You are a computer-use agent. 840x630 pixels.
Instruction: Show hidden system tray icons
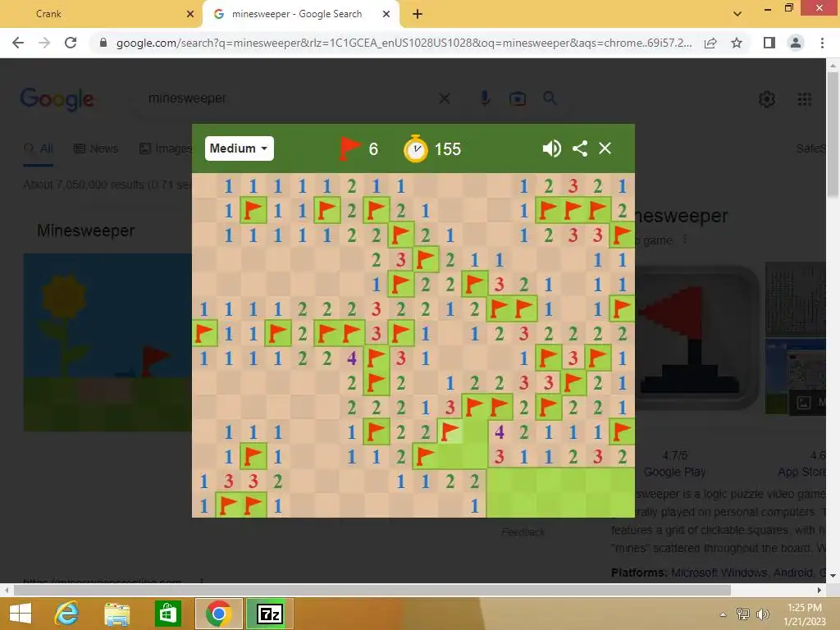724,614
